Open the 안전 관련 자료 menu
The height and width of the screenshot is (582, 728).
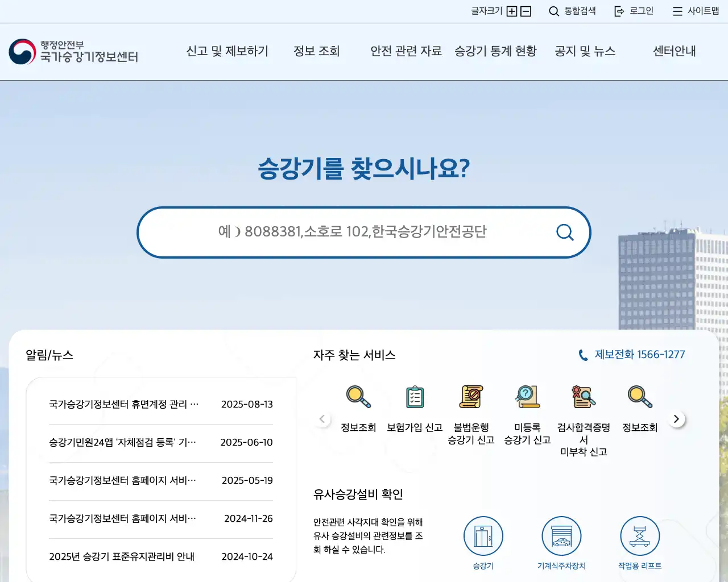[406, 51]
